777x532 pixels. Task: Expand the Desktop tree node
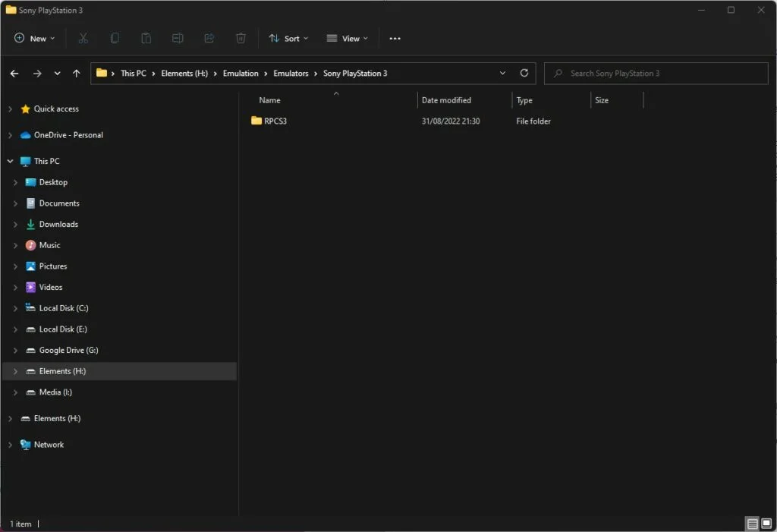pyautogui.click(x=15, y=182)
